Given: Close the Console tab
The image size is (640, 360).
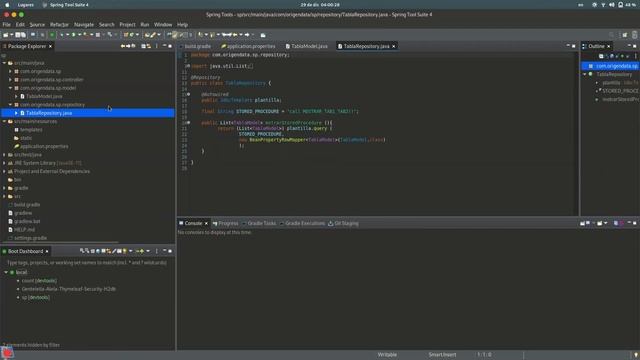Looking at the screenshot, I should [206, 224].
